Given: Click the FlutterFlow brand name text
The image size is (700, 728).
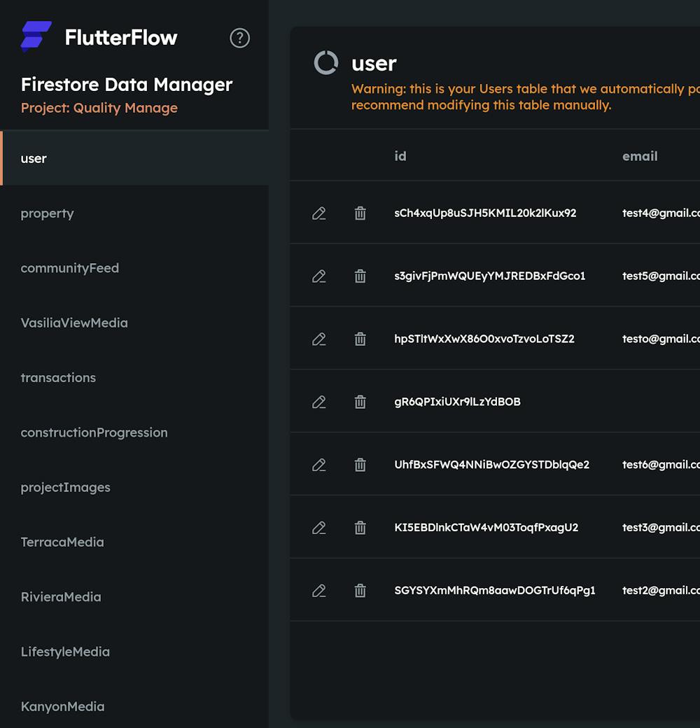Looking at the screenshot, I should (121, 38).
